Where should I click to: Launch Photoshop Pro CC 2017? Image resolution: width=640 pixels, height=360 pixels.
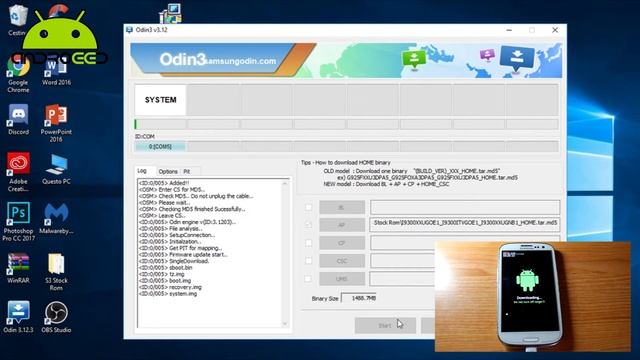click(x=18, y=221)
